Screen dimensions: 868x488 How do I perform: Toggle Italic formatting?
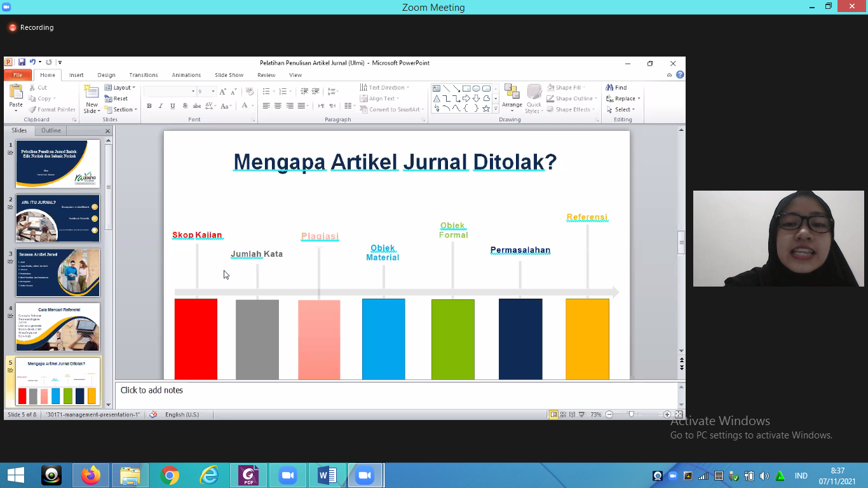(x=161, y=106)
